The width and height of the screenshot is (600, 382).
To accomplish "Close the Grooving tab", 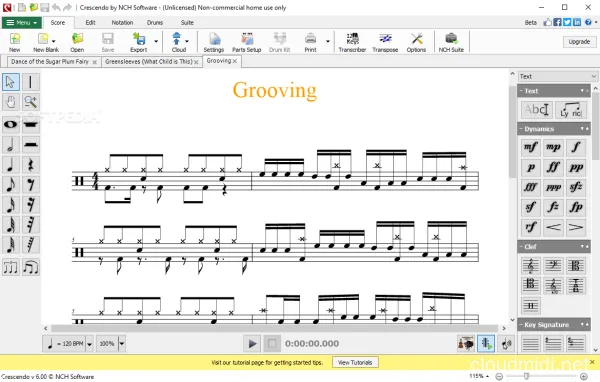I will click(235, 61).
